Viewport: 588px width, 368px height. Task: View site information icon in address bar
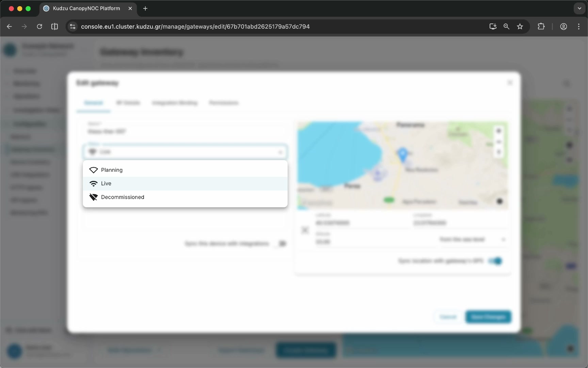(72, 27)
